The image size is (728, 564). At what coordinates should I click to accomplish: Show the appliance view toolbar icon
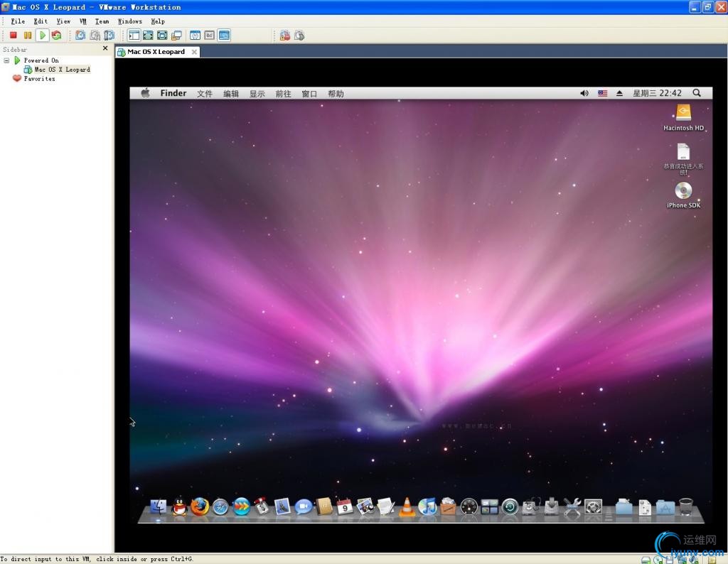point(210,36)
